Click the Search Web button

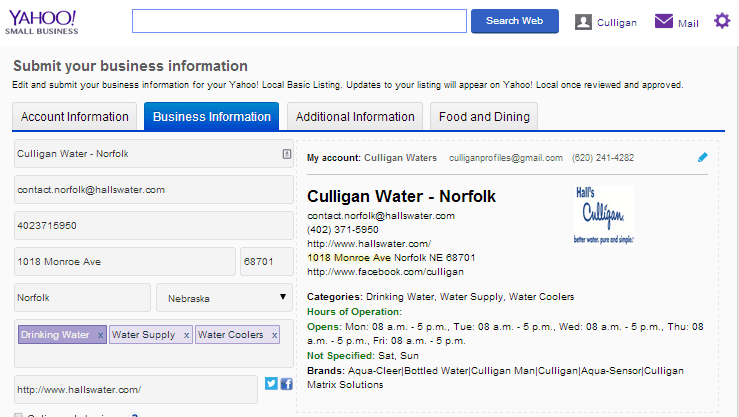[x=515, y=21]
